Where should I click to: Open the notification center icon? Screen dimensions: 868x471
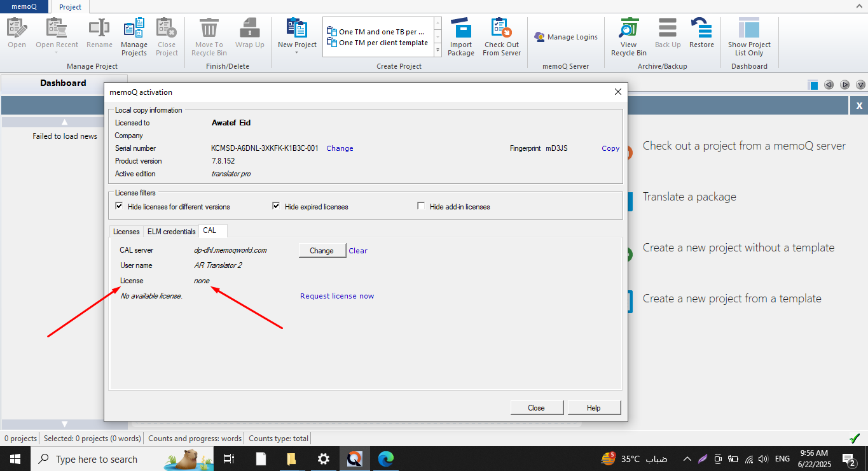[x=848, y=459]
